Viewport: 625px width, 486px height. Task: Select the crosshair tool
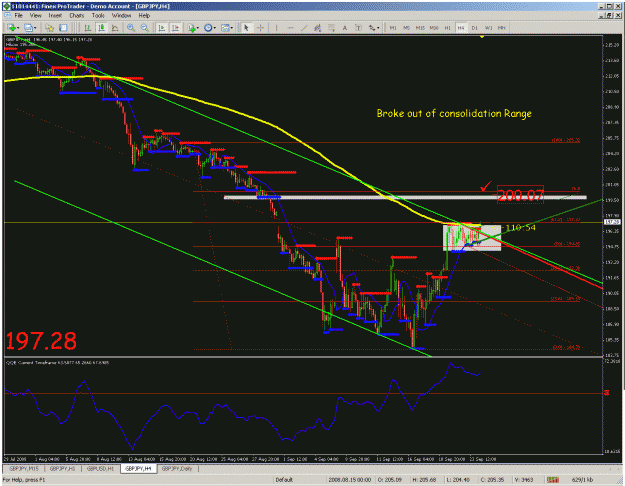coord(260,28)
